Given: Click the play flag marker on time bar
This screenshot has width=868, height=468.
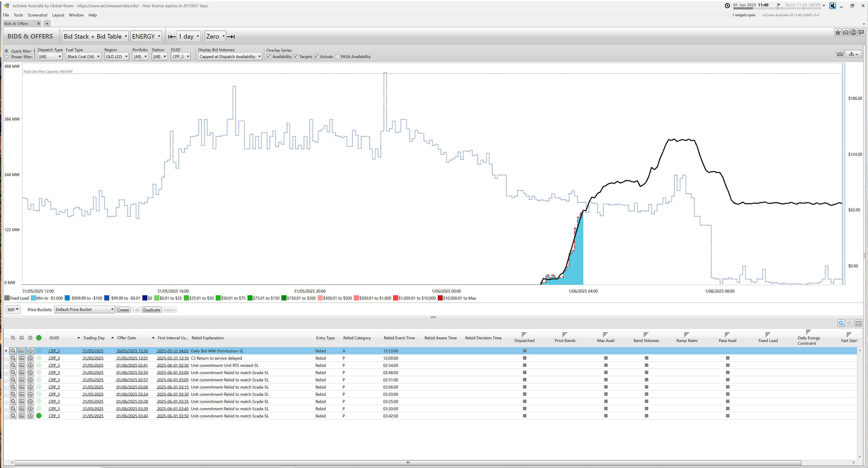Looking at the screenshot, I should [779, 5].
